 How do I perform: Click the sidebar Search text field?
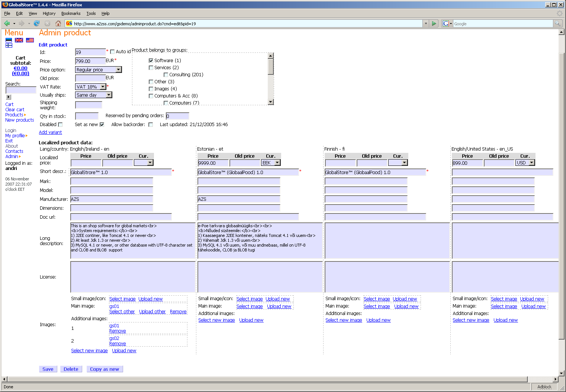(21, 90)
